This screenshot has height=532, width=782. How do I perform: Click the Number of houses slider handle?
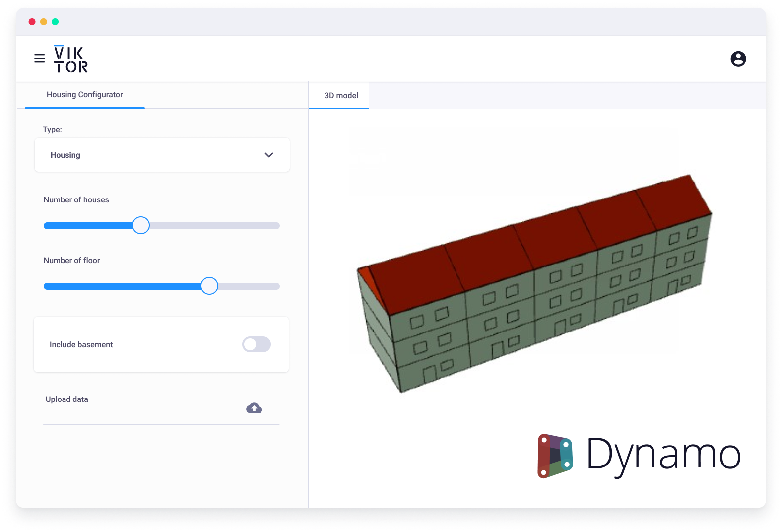tap(141, 225)
